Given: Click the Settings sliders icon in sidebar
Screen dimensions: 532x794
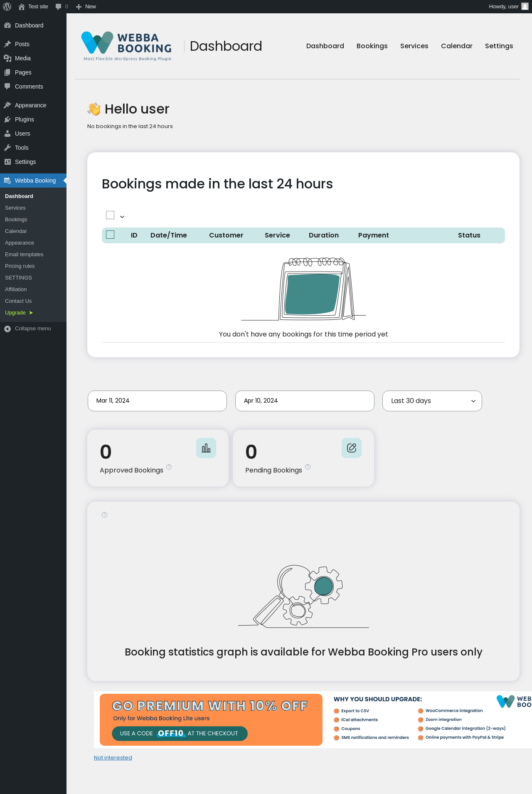Looking at the screenshot, I should pyautogui.click(x=7, y=162).
